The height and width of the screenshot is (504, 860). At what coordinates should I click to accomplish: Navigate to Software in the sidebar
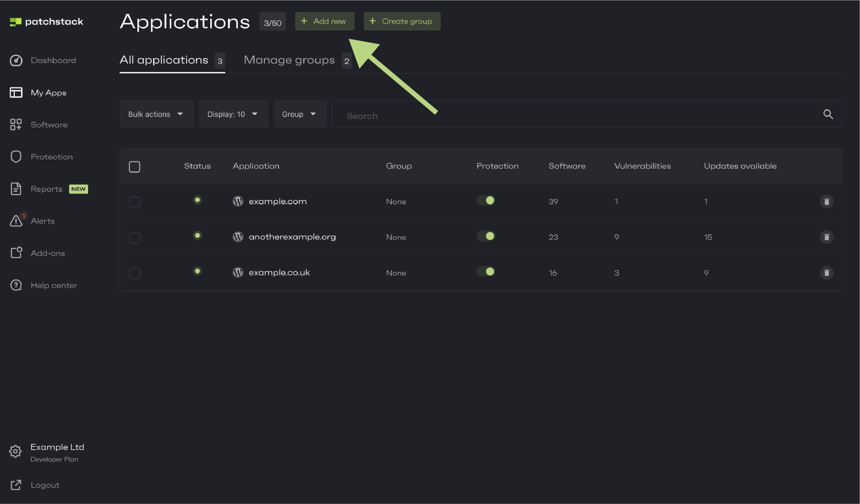tap(49, 125)
